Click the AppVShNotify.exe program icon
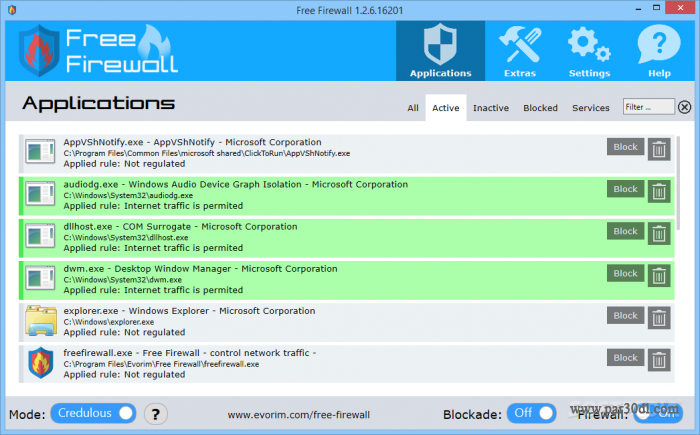 (40, 152)
